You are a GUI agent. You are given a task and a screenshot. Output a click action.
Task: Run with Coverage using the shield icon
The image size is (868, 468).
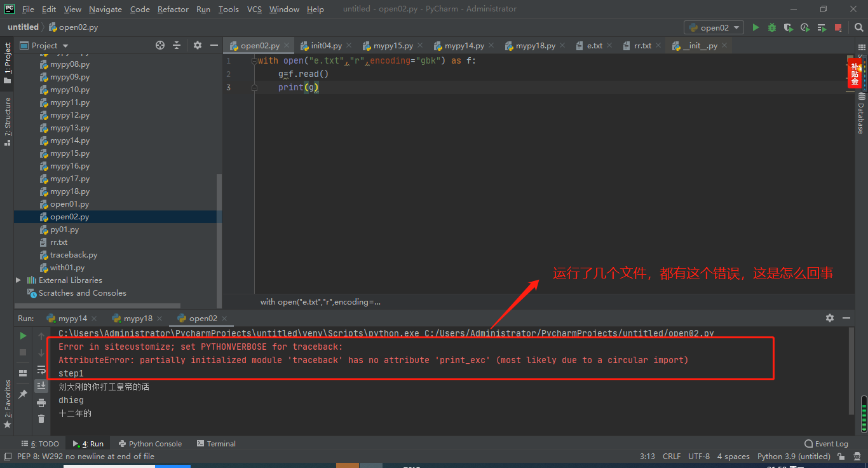point(789,27)
